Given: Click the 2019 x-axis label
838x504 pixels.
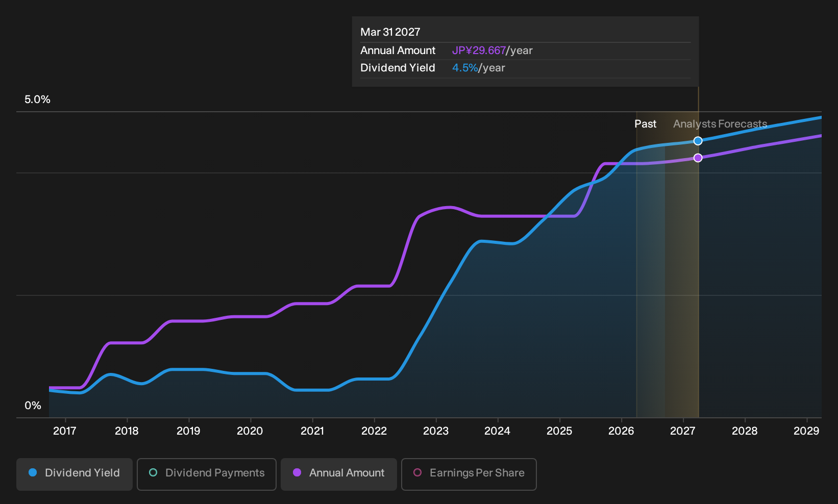Looking at the screenshot, I should [x=188, y=431].
